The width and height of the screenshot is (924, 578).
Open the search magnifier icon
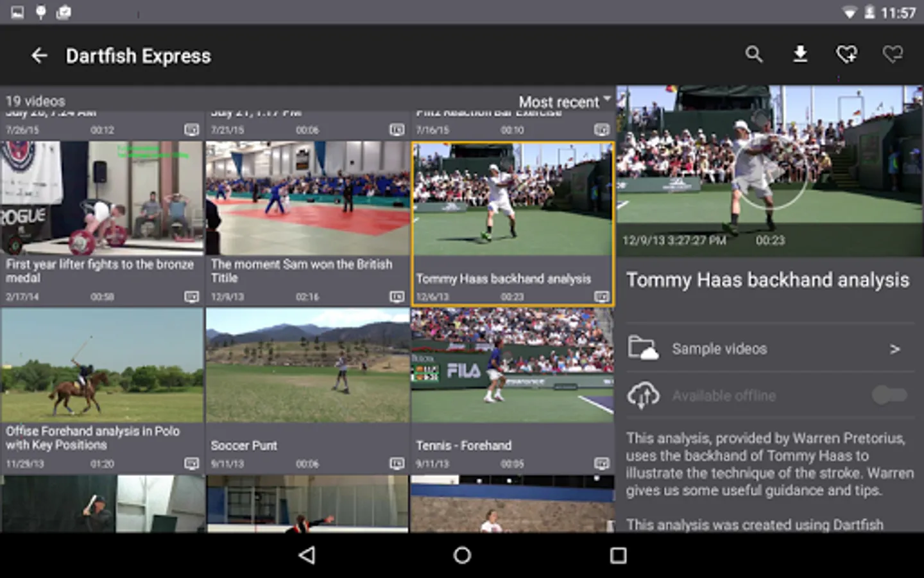[754, 55]
